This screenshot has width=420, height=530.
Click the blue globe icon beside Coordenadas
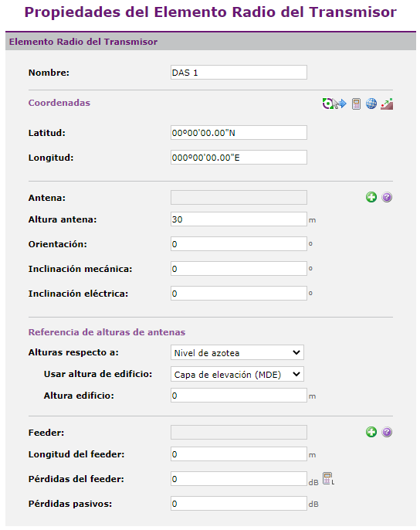pyautogui.click(x=371, y=104)
